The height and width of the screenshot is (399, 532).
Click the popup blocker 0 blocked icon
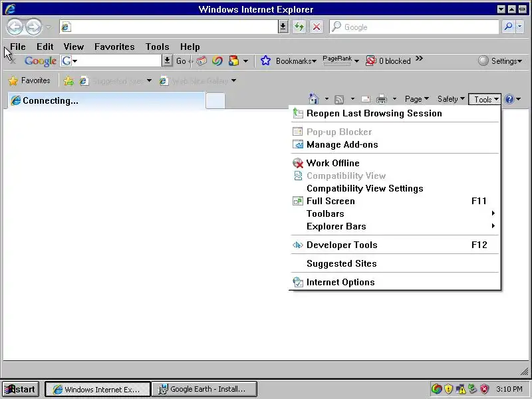click(371, 61)
